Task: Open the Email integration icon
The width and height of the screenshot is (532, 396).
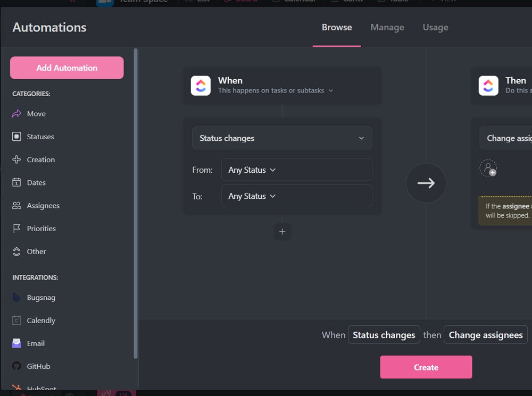Action: (x=16, y=343)
